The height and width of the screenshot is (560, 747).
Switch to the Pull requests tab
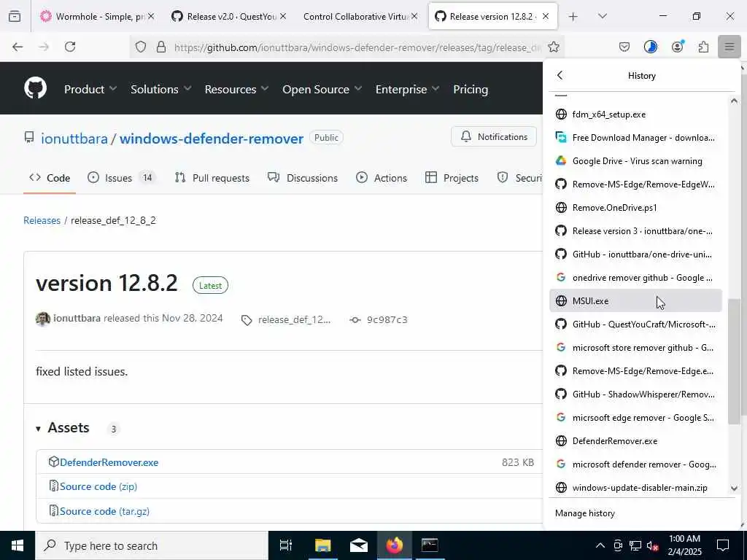click(x=212, y=178)
